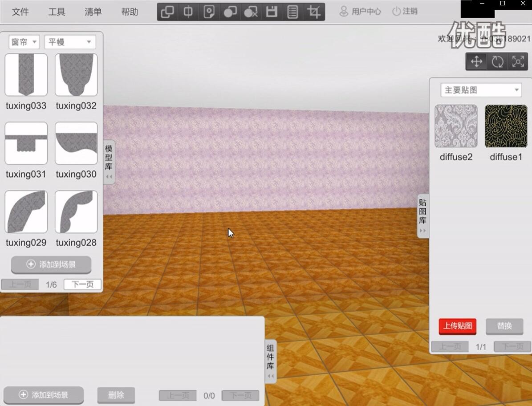Select the move/pan view tool
The height and width of the screenshot is (406, 532).
tap(476, 61)
